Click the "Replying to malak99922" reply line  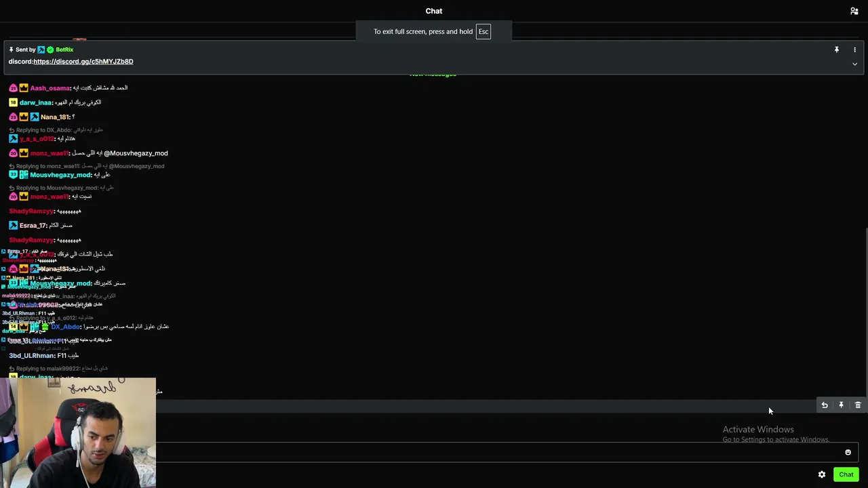point(59,369)
